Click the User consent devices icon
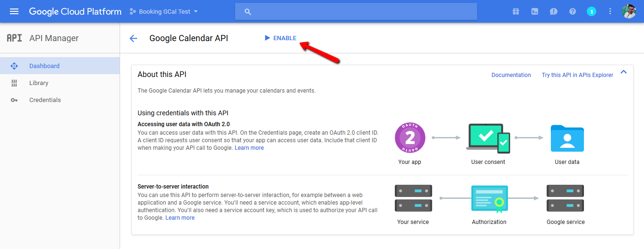Screen dimensions: 644x249 tap(488, 138)
